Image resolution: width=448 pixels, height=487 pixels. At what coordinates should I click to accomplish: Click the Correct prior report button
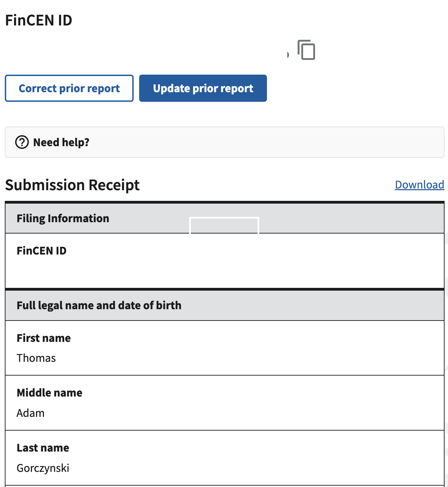69,88
